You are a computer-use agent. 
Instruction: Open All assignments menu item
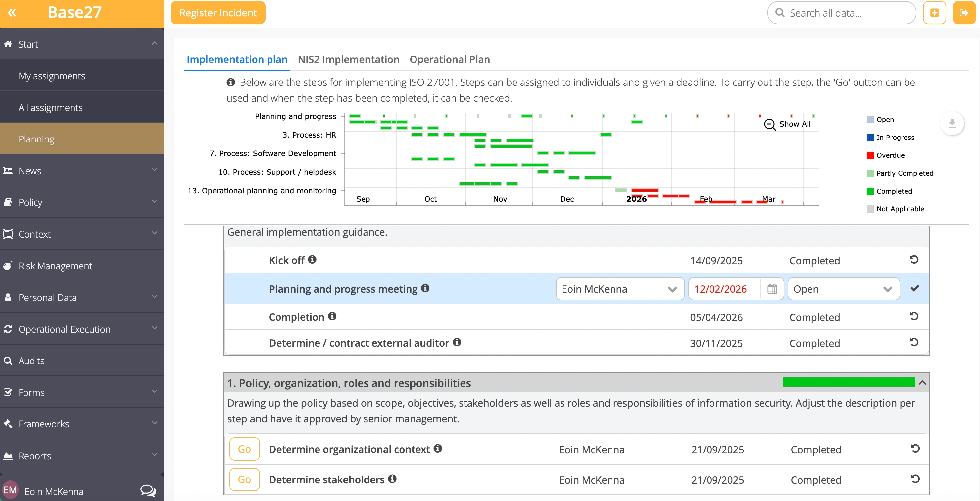tap(82, 107)
